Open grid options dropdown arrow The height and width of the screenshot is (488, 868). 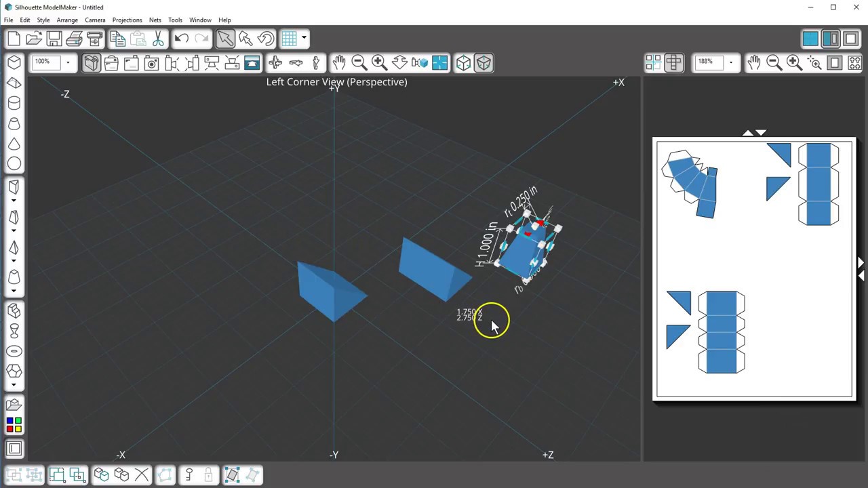tap(304, 39)
